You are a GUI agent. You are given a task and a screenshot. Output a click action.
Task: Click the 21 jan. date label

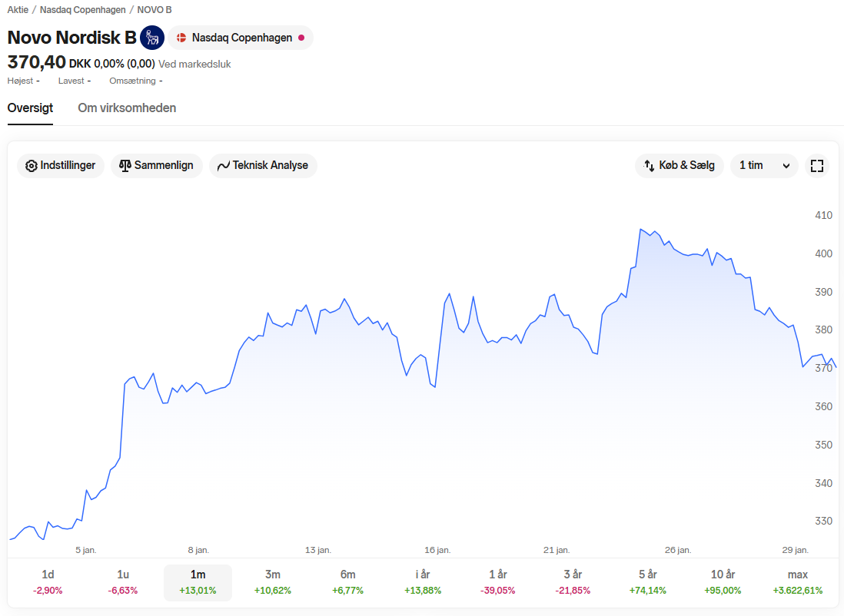pos(557,550)
